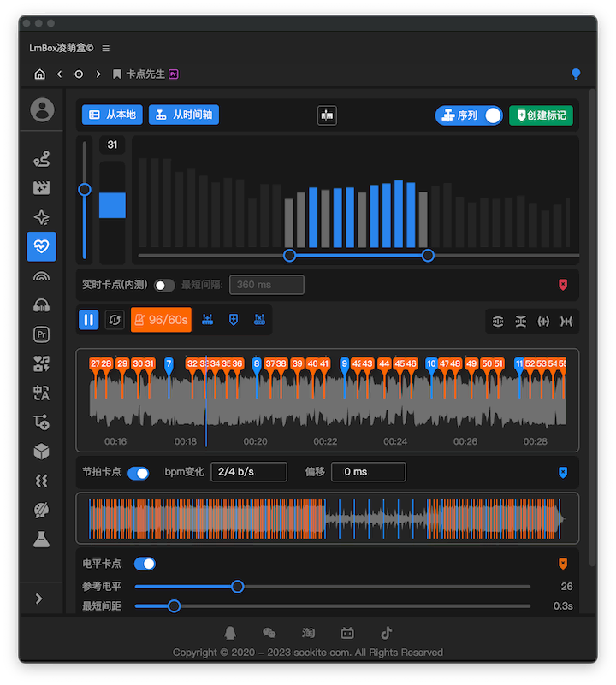Open the hamburger menu beside LmBox title
Viewport: 616px width, 685px height.
coord(106,48)
